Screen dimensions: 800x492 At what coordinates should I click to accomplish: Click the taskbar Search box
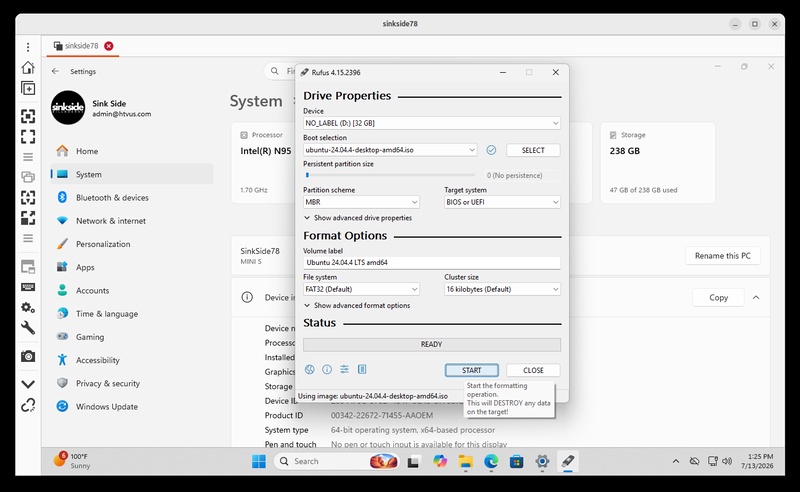(337, 461)
